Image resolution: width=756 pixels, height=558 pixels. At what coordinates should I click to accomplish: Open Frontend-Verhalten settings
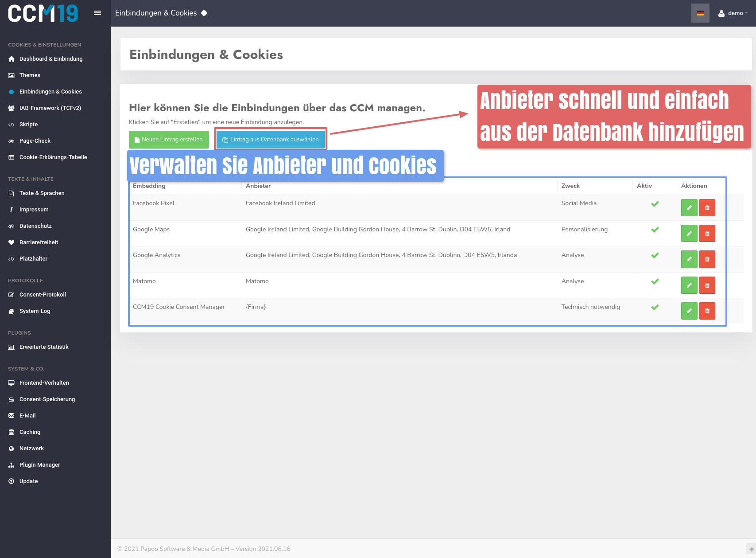pyautogui.click(x=44, y=383)
